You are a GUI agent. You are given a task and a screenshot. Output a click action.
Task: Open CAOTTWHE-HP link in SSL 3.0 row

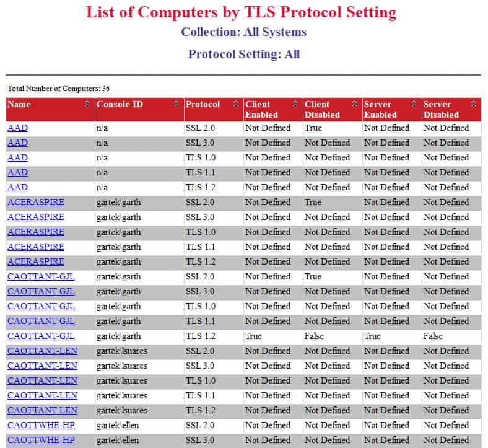pyautogui.click(x=41, y=440)
